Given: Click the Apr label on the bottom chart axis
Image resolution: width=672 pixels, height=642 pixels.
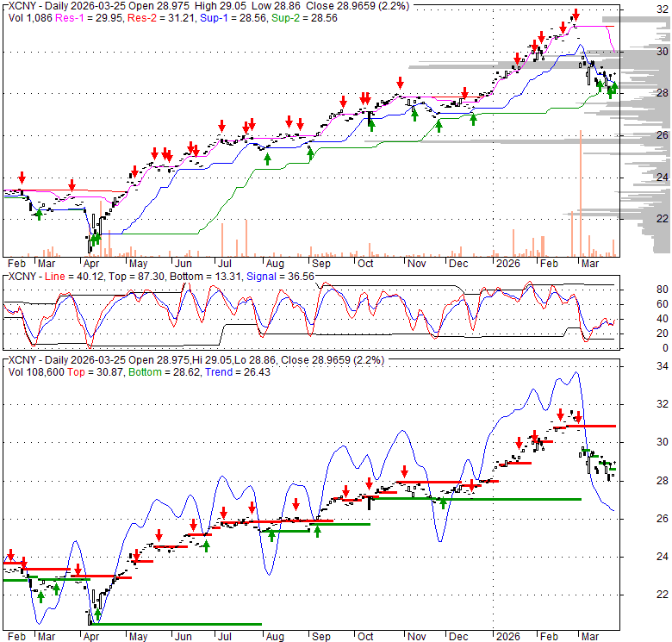Looking at the screenshot, I should click(90, 637).
